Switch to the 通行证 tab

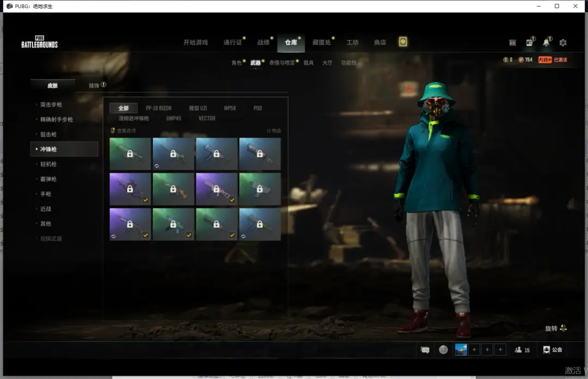click(232, 42)
